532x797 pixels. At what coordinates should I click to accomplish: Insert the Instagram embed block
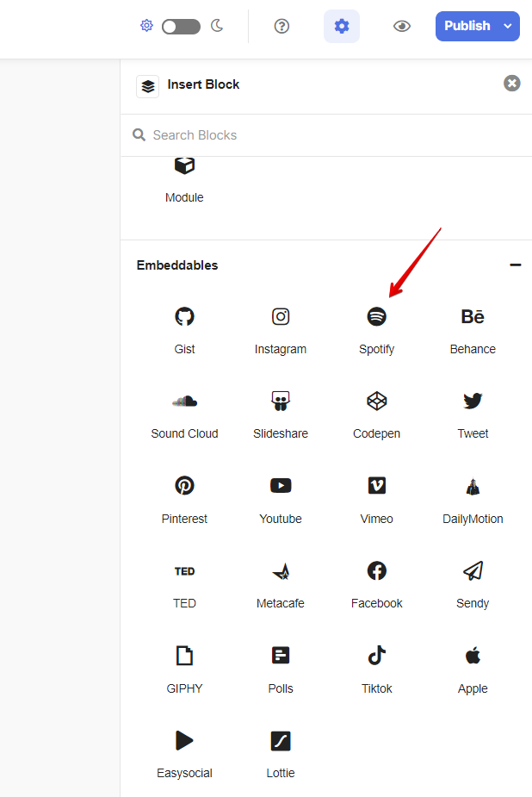coord(281,330)
